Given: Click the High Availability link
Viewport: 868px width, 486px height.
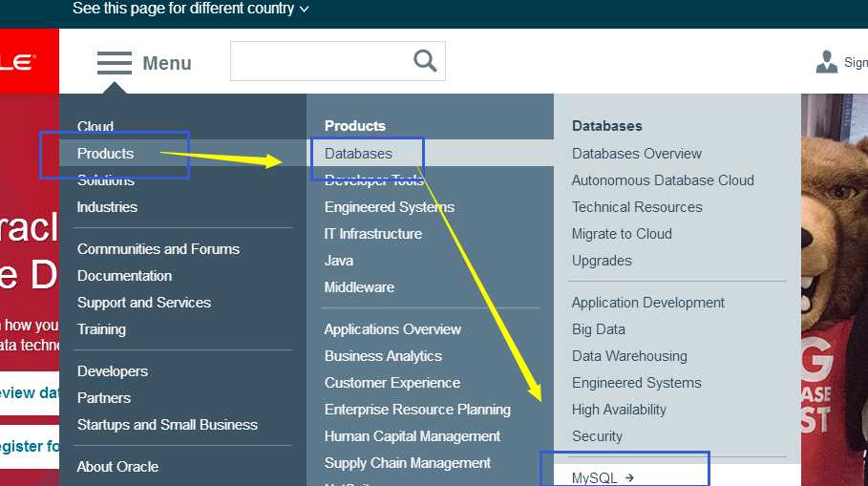Looking at the screenshot, I should point(619,410).
